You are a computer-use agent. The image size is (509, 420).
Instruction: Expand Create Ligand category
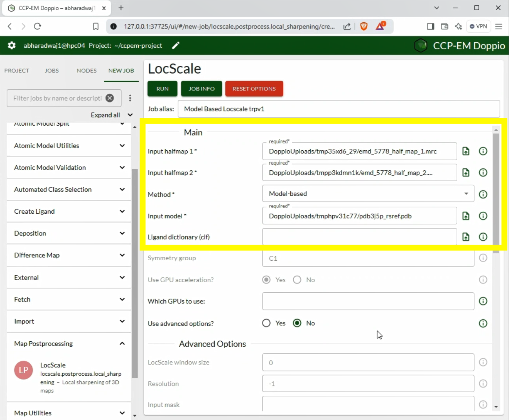pos(69,211)
